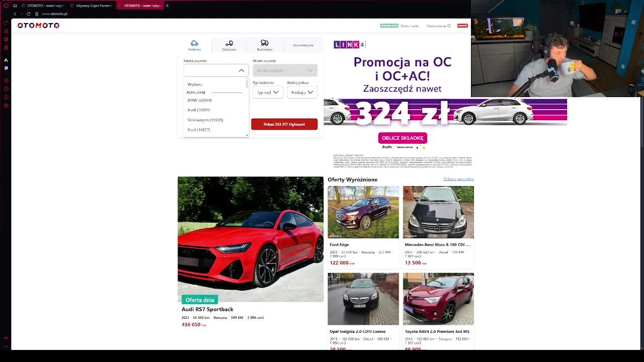Open the Ford Edge listing photo
This screenshot has height=362, width=644.
coord(363,212)
